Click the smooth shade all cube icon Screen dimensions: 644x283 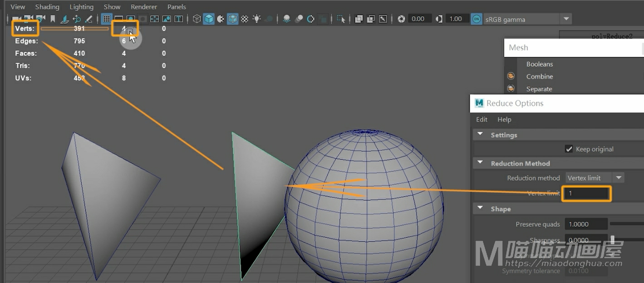point(209,19)
